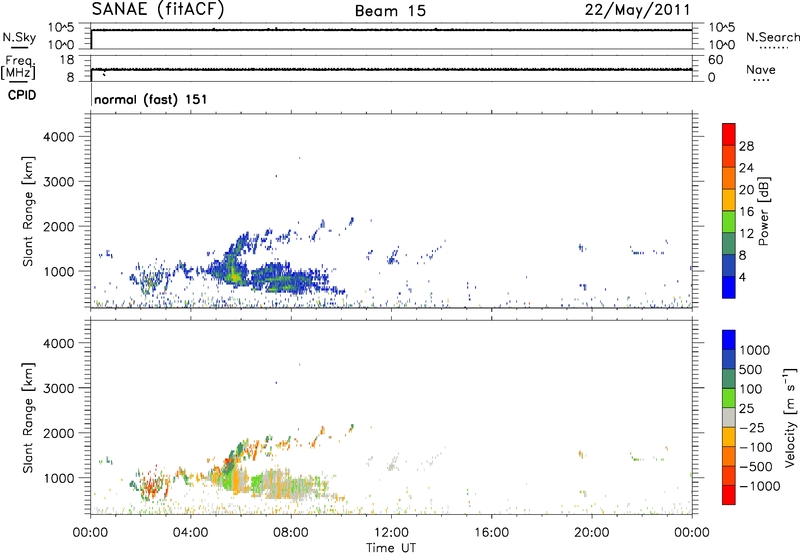Pick the teal Velocity segment between 100 and 500
800x554 pixels.
pyautogui.click(x=729, y=379)
